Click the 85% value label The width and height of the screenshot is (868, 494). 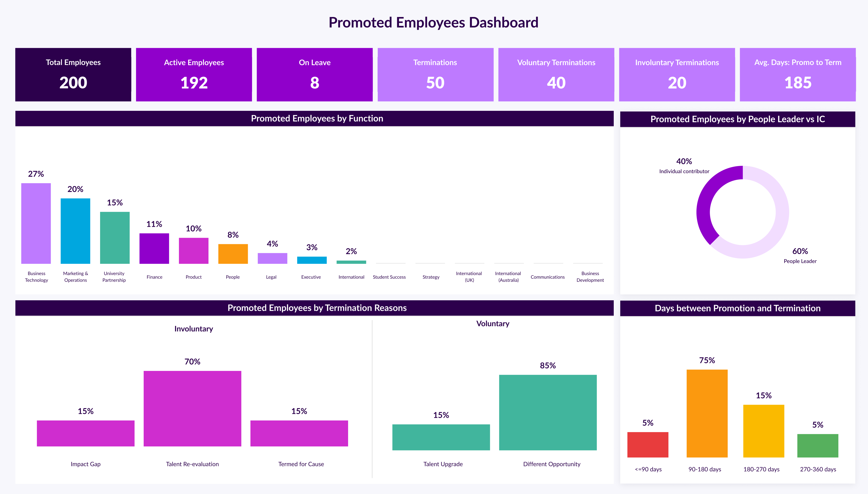548,365
